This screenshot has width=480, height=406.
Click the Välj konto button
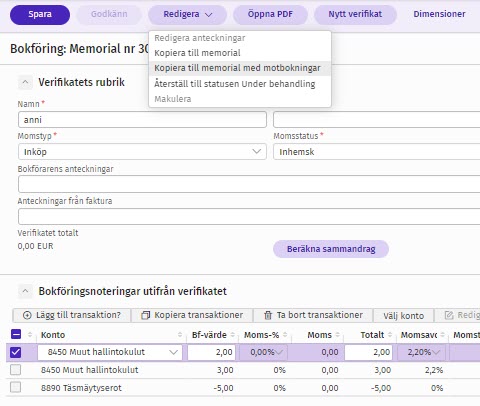[403, 316]
